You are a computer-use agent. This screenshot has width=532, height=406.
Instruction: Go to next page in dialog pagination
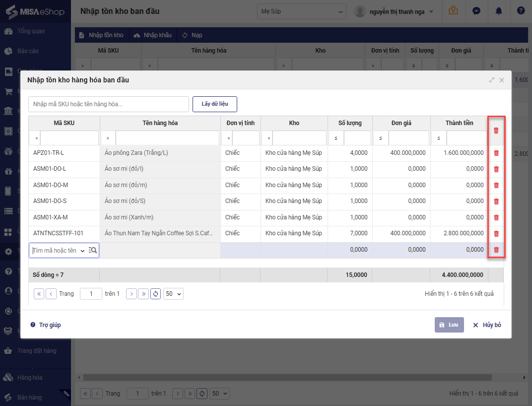coord(132,294)
